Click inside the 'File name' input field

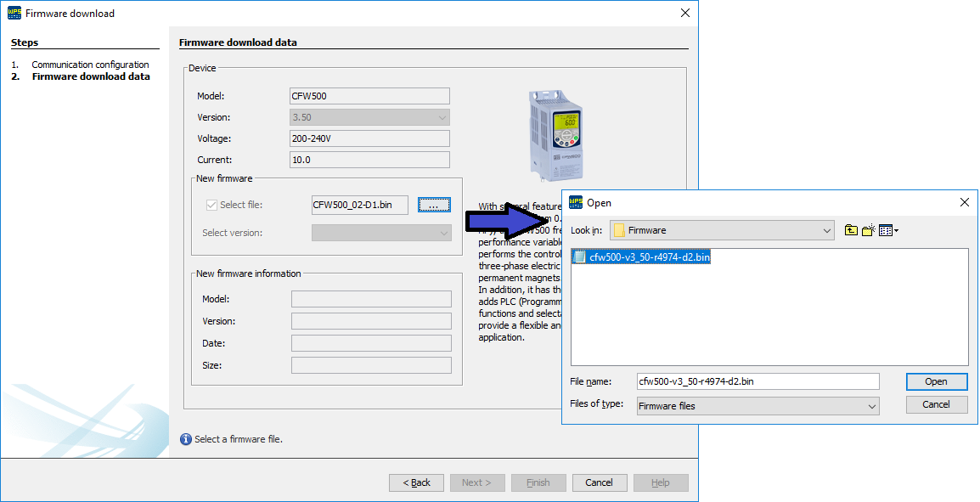point(756,381)
